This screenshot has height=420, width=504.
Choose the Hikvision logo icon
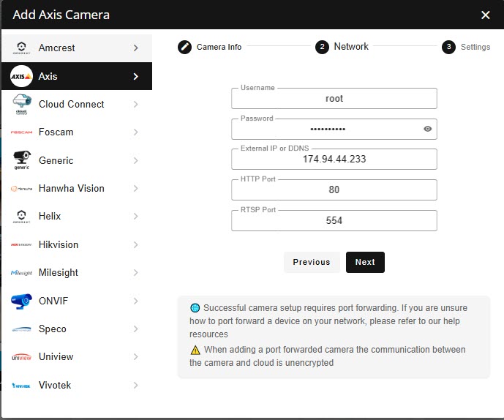pos(22,245)
